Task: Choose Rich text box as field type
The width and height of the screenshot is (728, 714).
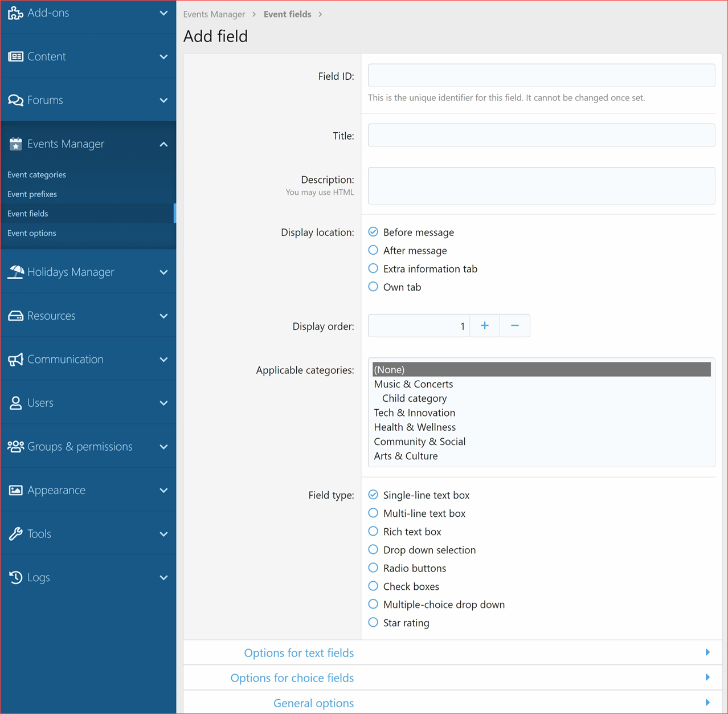Action: coord(373,531)
